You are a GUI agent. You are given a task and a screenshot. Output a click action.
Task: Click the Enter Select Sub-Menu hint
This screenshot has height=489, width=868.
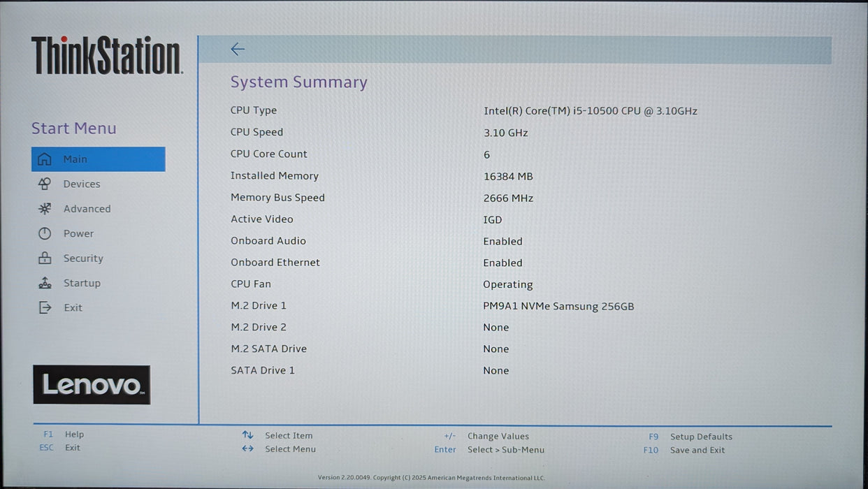pos(489,450)
